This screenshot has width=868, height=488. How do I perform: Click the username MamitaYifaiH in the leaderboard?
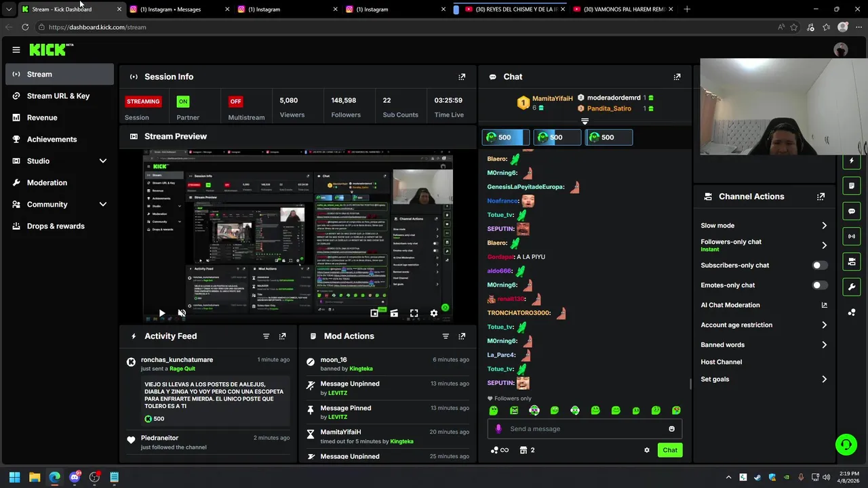[553, 98]
